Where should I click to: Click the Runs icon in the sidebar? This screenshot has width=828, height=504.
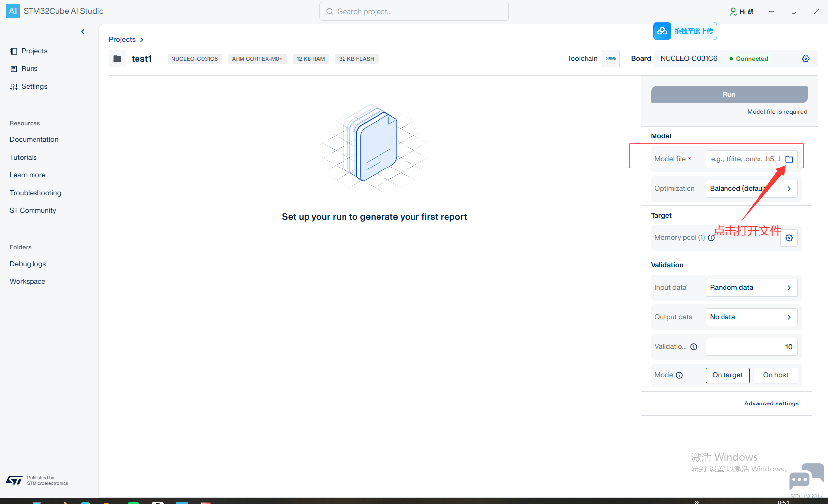14,69
